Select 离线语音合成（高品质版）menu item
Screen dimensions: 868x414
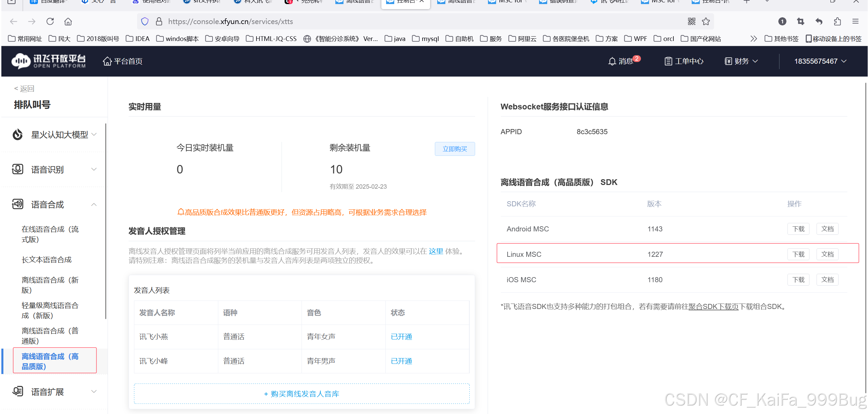tap(51, 361)
